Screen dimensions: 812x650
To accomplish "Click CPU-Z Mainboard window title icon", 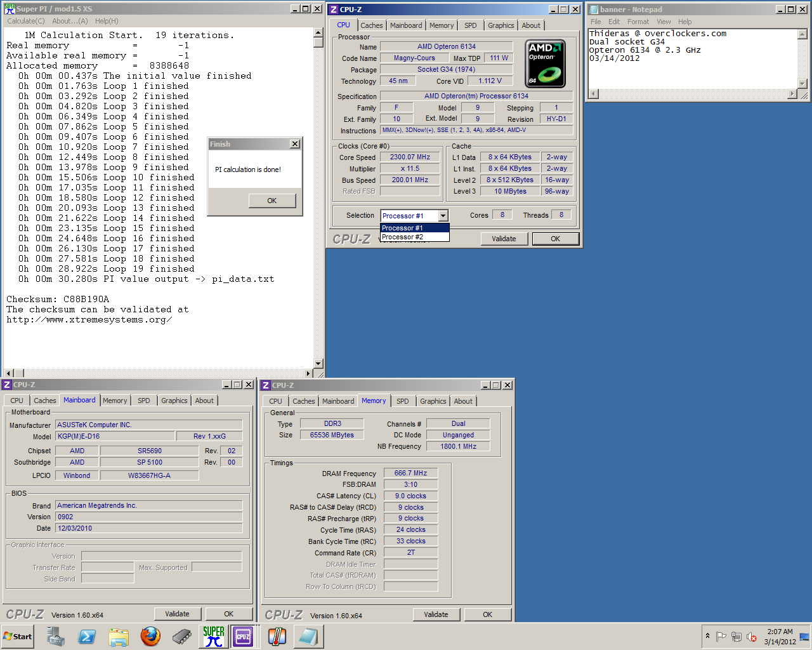I will [x=7, y=385].
